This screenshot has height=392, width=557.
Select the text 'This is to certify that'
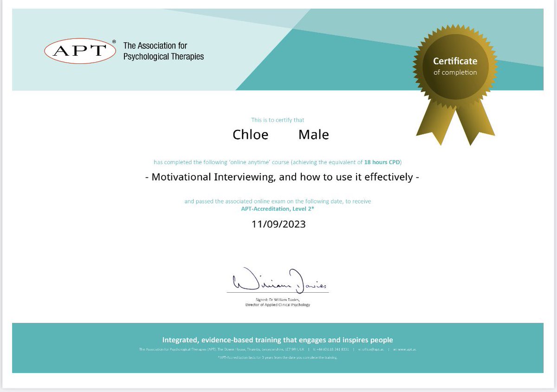pyautogui.click(x=278, y=120)
